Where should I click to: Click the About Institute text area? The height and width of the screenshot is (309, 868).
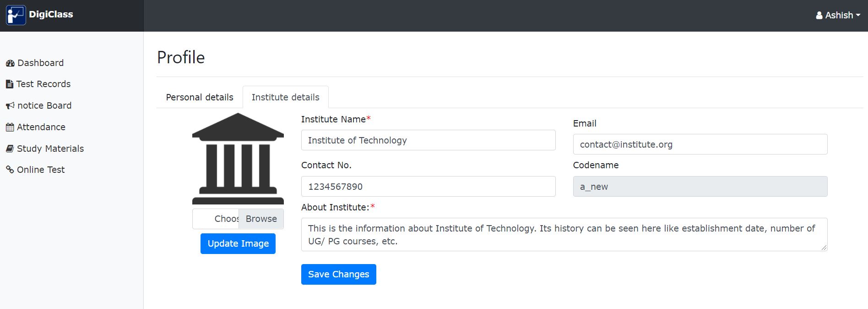[564, 235]
